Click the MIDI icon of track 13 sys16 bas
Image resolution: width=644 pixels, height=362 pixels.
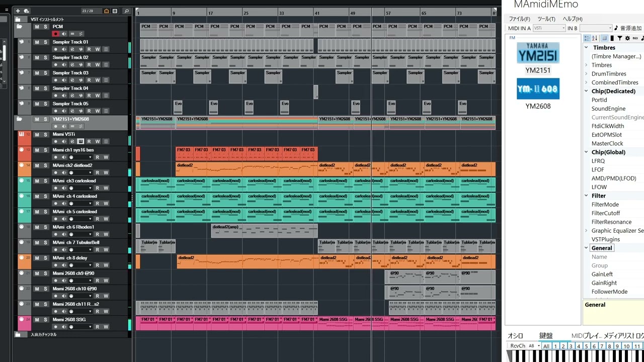pos(22,150)
